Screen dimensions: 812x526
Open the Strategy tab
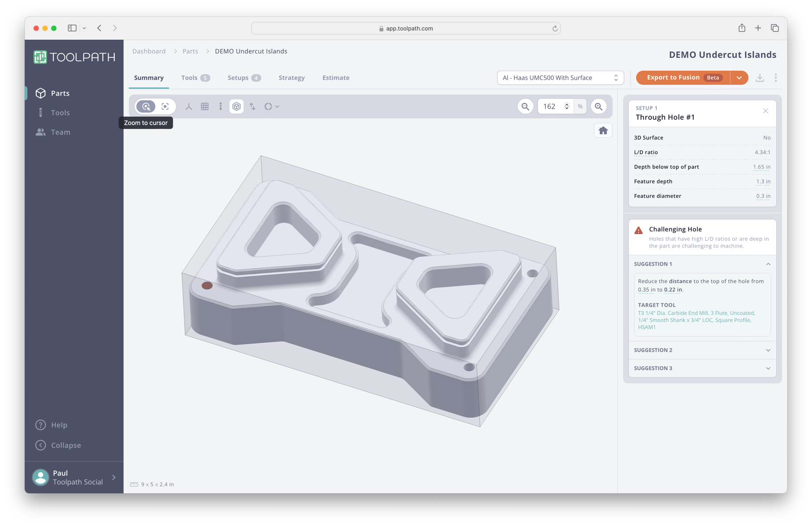[x=291, y=77]
